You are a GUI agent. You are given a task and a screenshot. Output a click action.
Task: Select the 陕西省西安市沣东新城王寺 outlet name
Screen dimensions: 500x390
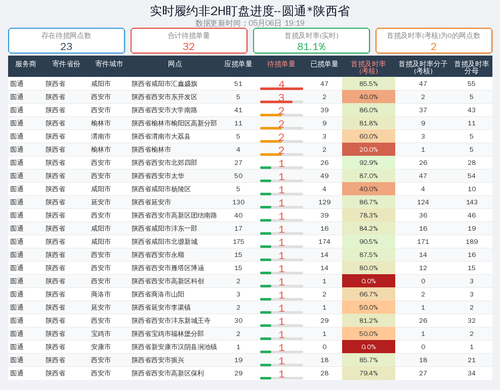click(171, 321)
